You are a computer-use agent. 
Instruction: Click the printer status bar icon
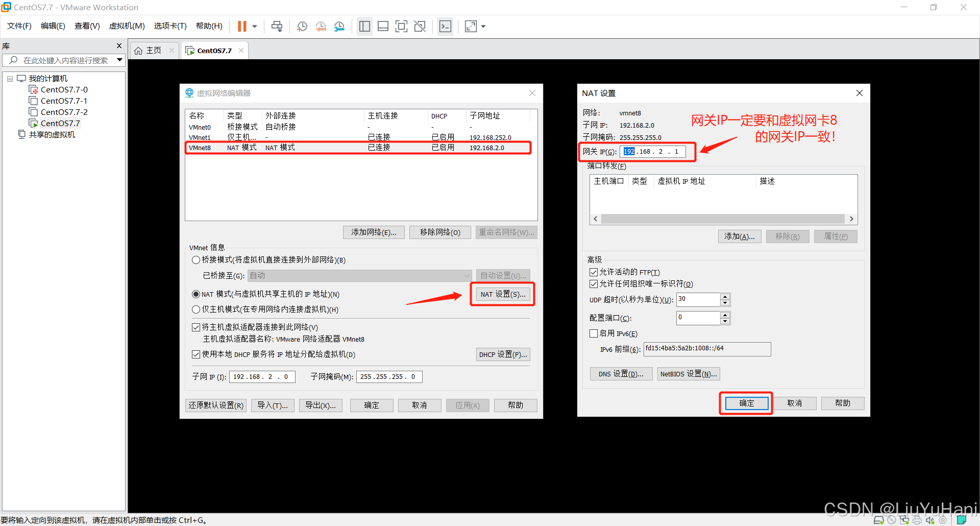click(917, 520)
